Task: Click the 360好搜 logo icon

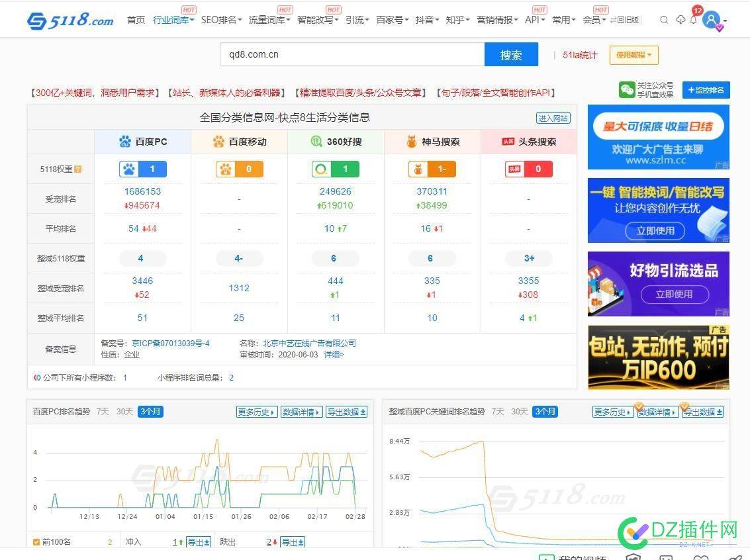Action: (316, 142)
